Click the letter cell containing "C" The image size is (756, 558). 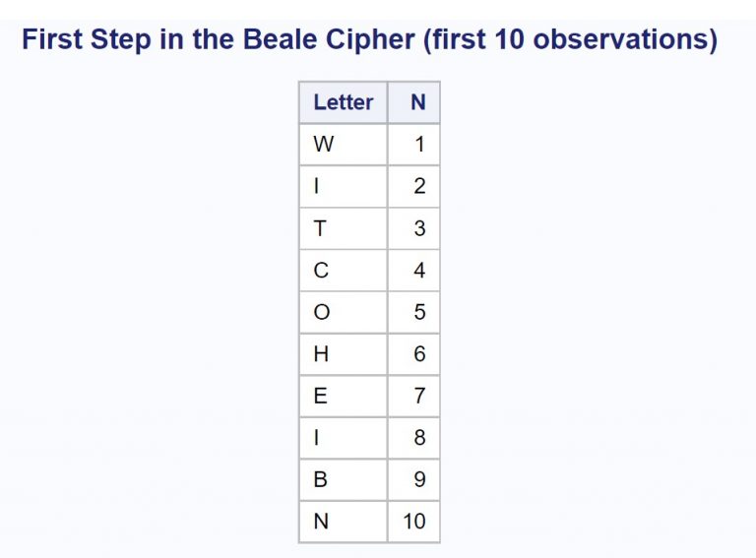pyautogui.click(x=343, y=271)
